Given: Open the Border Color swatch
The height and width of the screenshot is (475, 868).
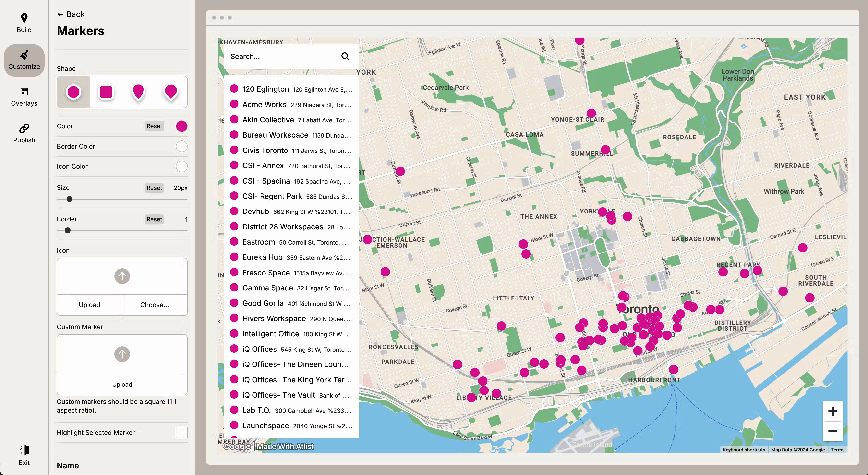Looking at the screenshot, I should tap(182, 146).
